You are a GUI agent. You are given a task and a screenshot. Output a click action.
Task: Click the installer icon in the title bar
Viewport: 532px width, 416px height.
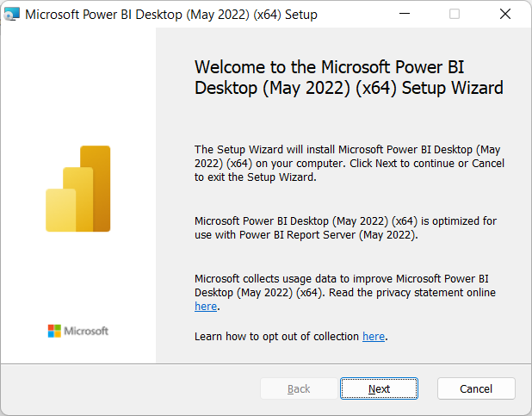coord(12,15)
